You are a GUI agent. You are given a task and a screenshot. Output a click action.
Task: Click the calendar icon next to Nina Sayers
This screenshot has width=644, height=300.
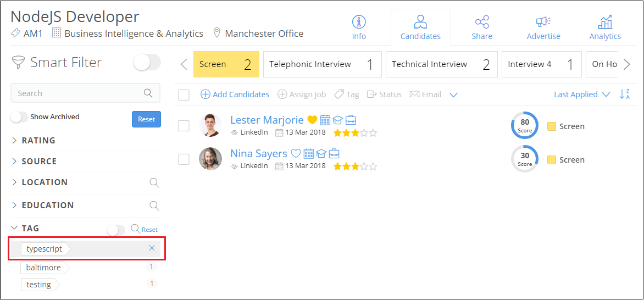click(309, 154)
